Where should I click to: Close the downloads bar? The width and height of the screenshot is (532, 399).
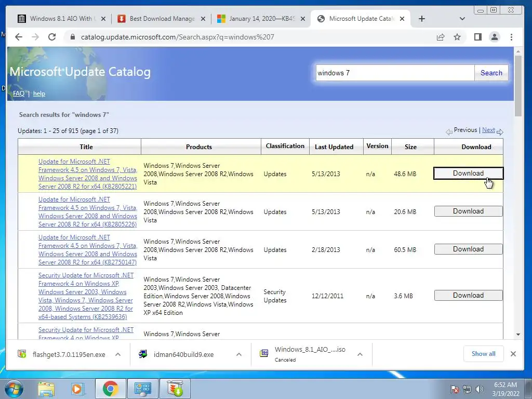click(513, 354)
